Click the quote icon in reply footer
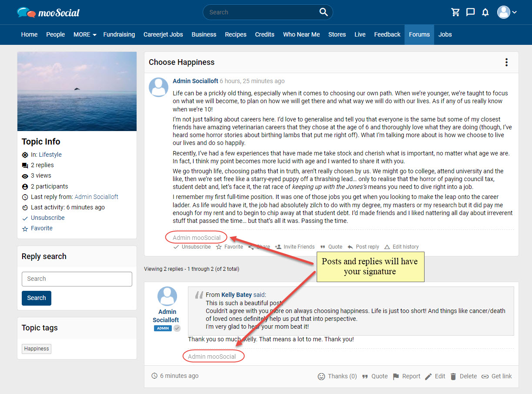The height and width of the screenshot is (394, 532). tap(365, 376)
